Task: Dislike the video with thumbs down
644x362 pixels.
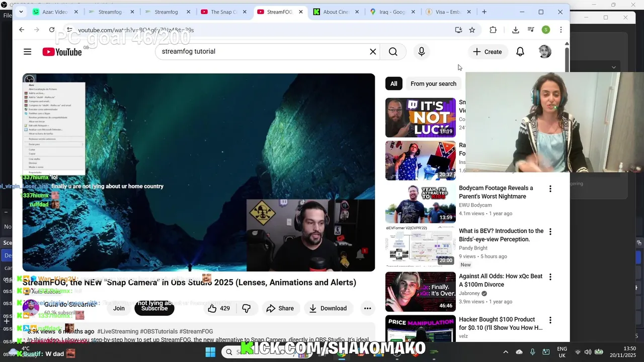Action: [x=247, y=308]
